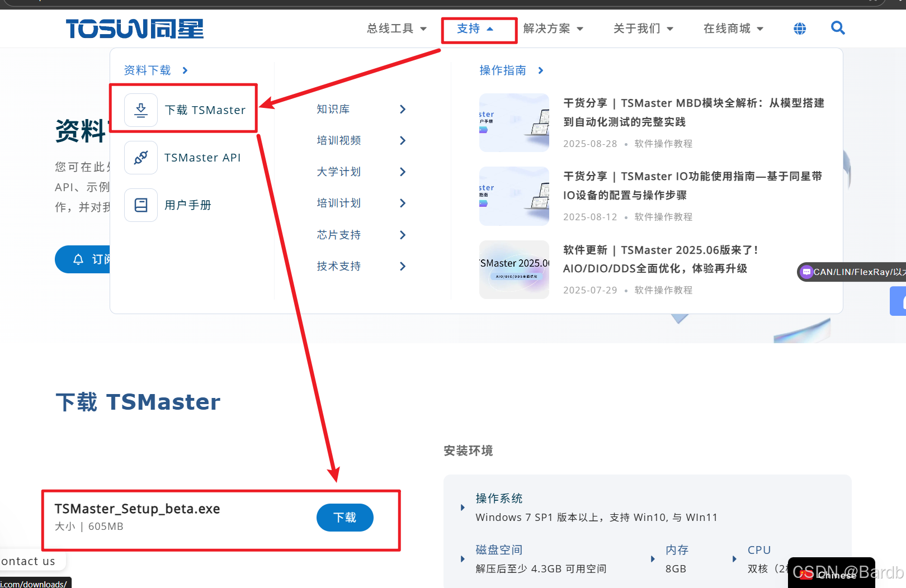The width and height of the screenshot is (906, 588).
Task: Click thumbnail of the 2025.06 release article
Action: 515,269
